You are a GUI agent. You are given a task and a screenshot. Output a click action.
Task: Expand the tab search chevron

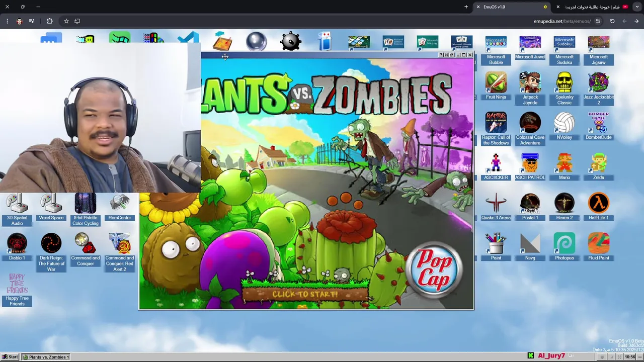coord(637,7)
